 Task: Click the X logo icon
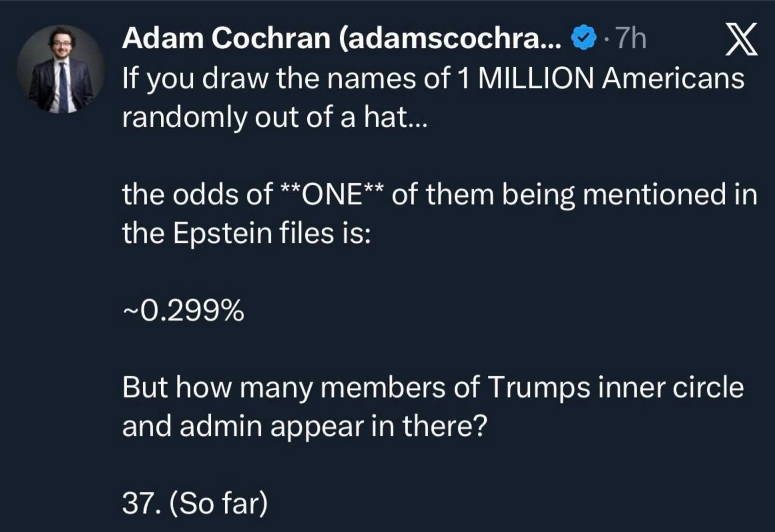741,39
